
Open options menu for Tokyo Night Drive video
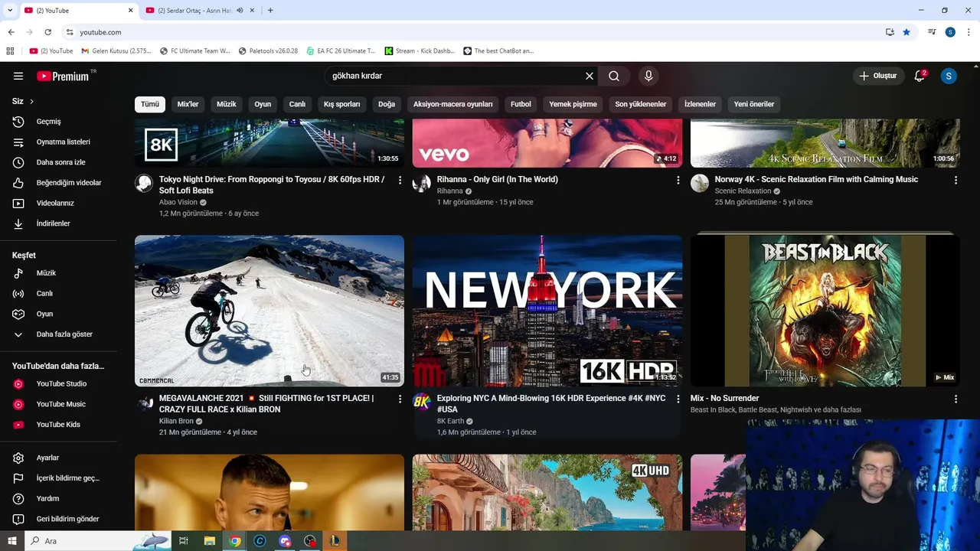[400, 180]
